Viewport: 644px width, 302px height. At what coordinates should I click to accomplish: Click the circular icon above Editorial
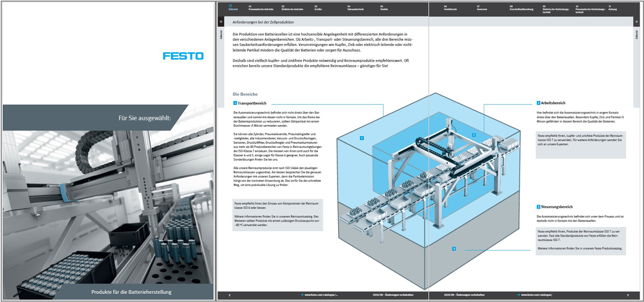pos(231,6)
